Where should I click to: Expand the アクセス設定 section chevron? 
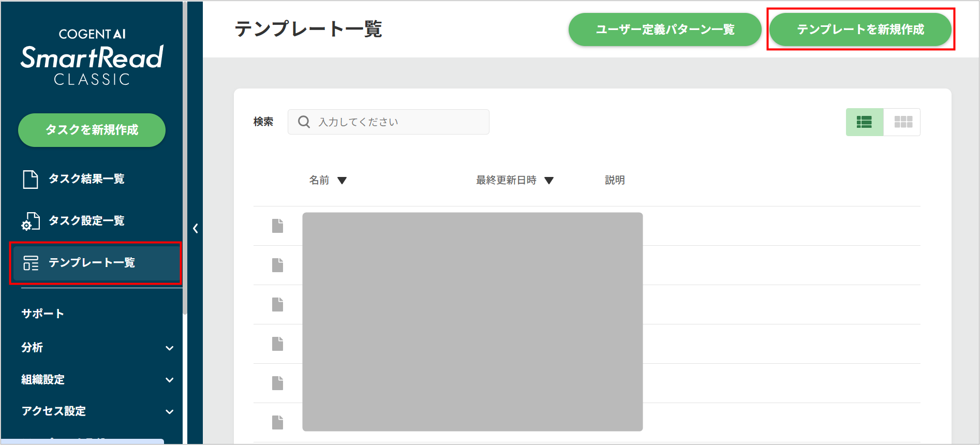[x=169, y=412]
